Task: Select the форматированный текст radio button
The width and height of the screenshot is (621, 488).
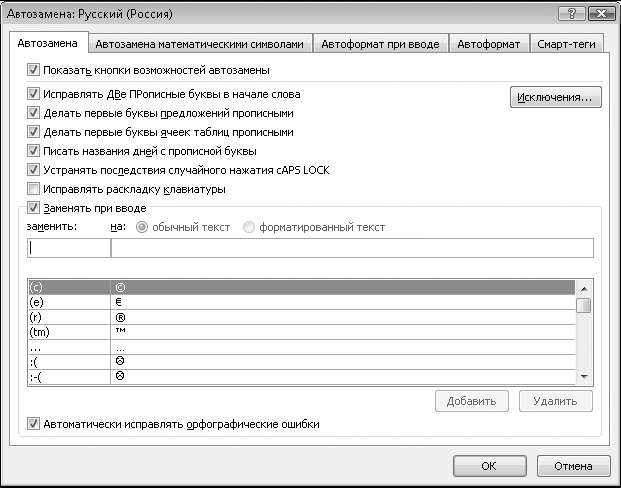Action: coord(249,227)
